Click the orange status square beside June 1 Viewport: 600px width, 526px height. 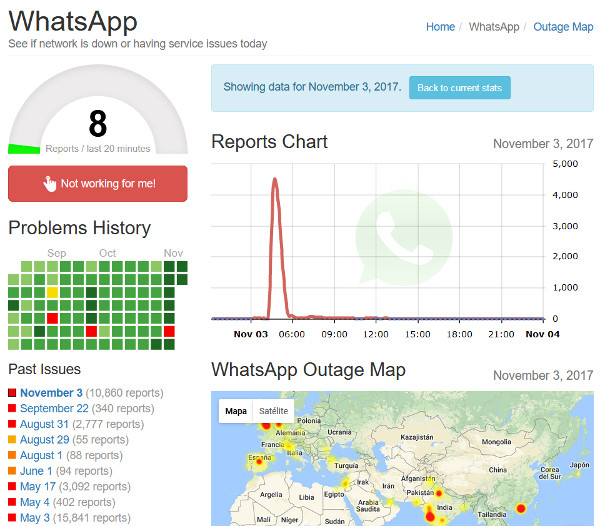[12, 471]
